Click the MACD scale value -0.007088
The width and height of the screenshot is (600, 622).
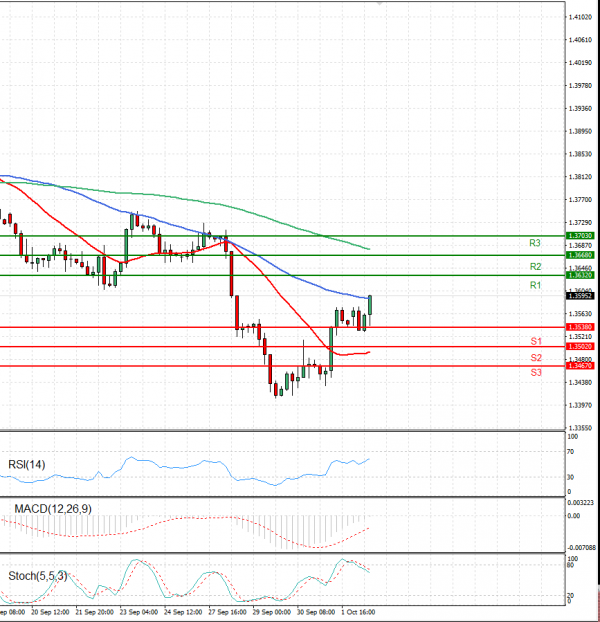pyautogui.click(x=582, y=548)
